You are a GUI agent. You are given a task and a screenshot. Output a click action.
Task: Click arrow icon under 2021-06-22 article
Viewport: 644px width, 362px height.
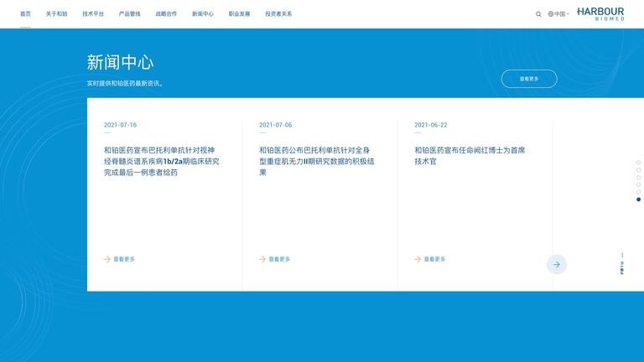pyautogui.click(x=418, y=259)
